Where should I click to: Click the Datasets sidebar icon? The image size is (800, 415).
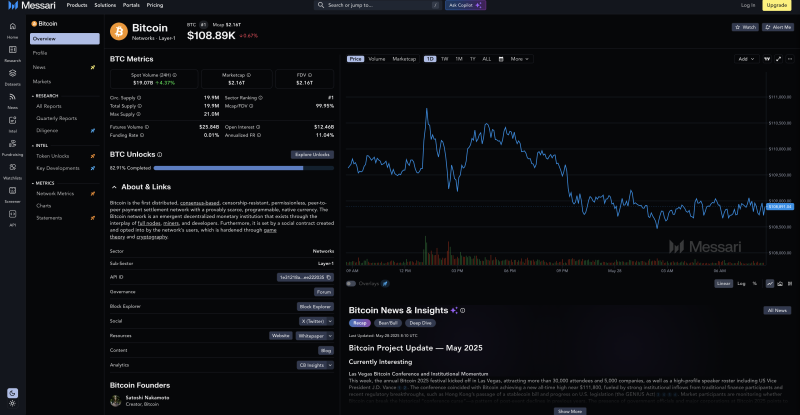coord(12,76)
